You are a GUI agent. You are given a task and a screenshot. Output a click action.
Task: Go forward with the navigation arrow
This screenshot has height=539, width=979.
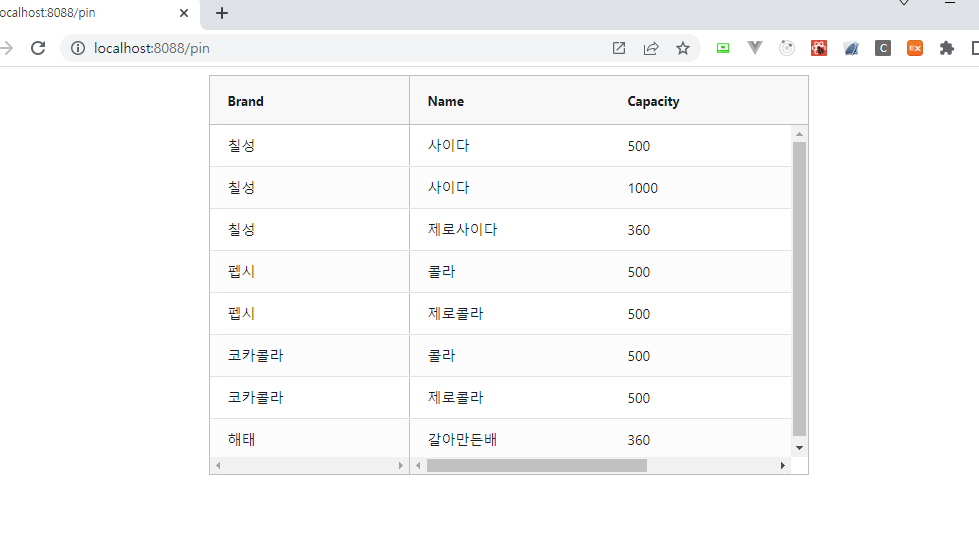point(6,48)
